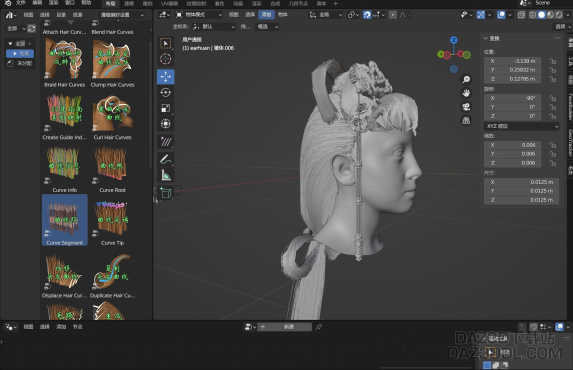Viewport: 573px width, 370px height.
Task: Toggle viewport overlays
Action: (501, 15)
